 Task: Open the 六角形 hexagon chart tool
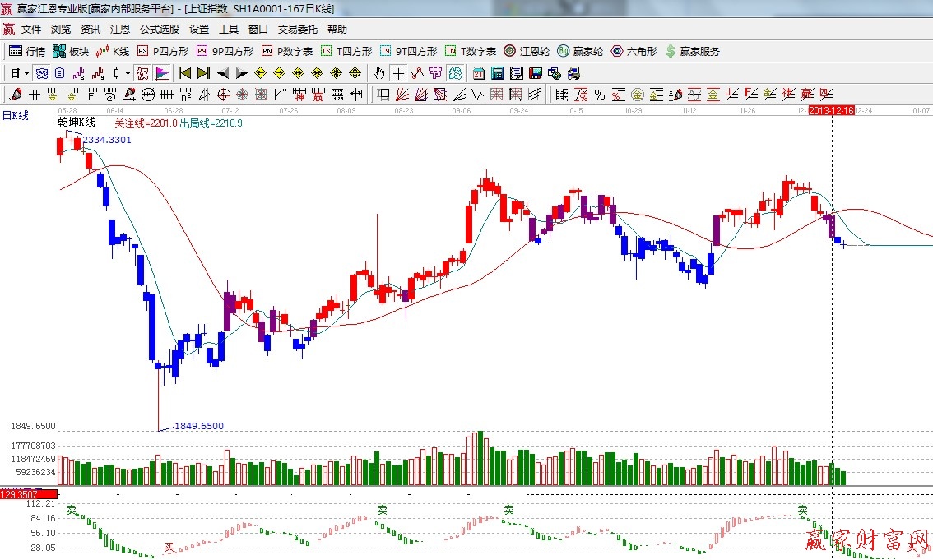click(x=634, y=51)
